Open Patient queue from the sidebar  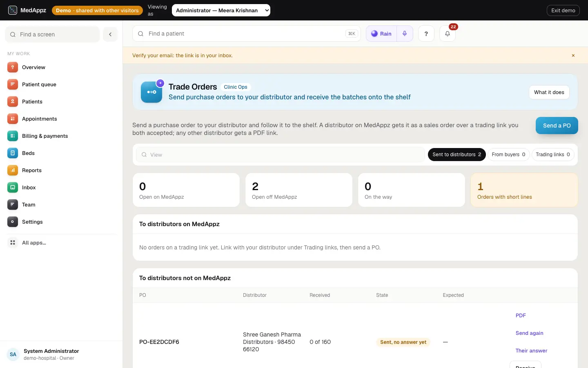(61, 84)
